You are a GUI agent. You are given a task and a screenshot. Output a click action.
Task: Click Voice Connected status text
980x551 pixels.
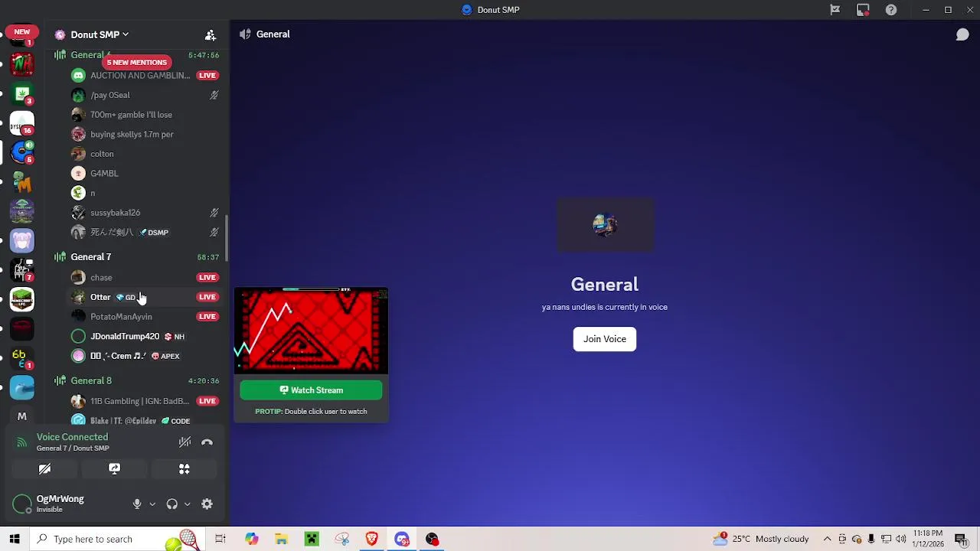tap(72, 437)
